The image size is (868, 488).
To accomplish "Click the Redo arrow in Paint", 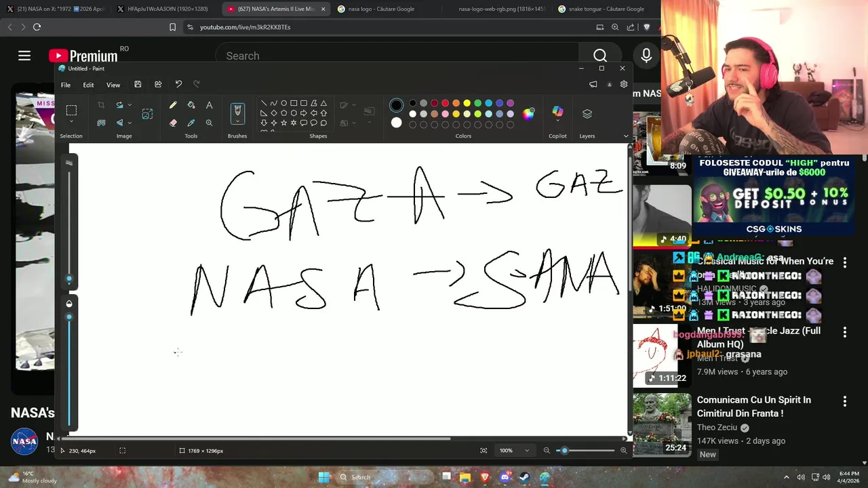I will point(197,85).
